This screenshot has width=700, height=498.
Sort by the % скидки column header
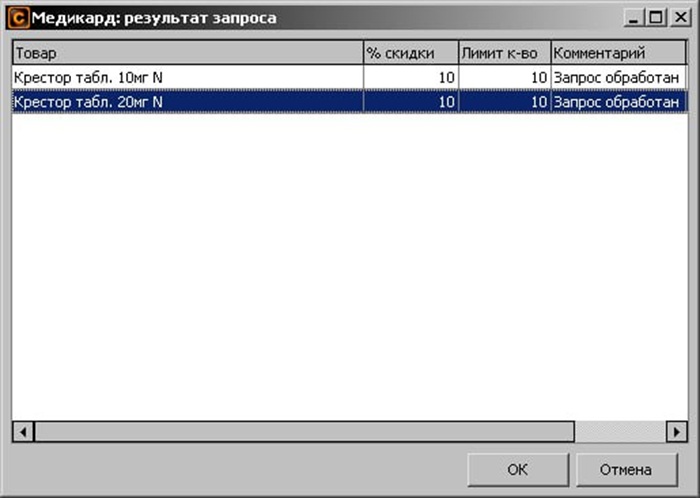coord(410,52)
